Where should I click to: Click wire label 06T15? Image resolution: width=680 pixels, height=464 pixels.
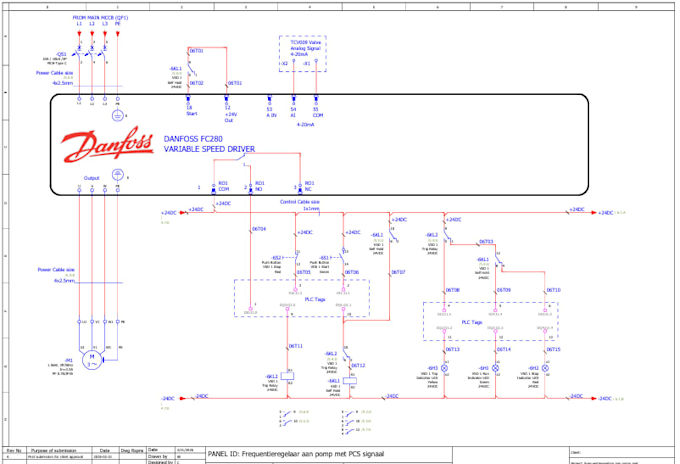tap(553, 349)
